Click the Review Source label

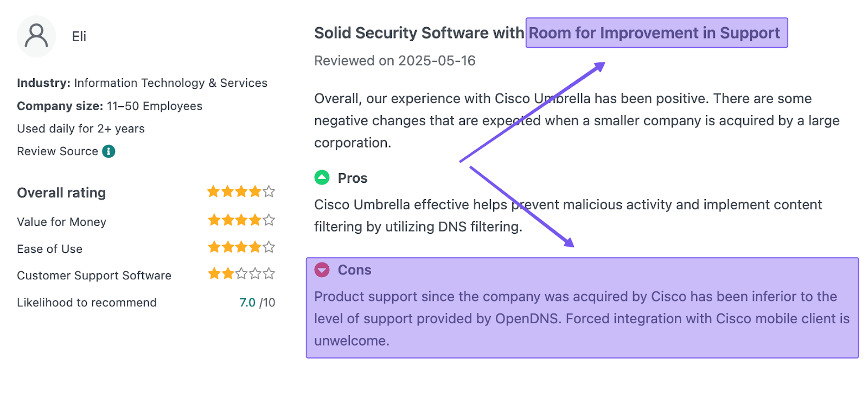tap(58, 151)
